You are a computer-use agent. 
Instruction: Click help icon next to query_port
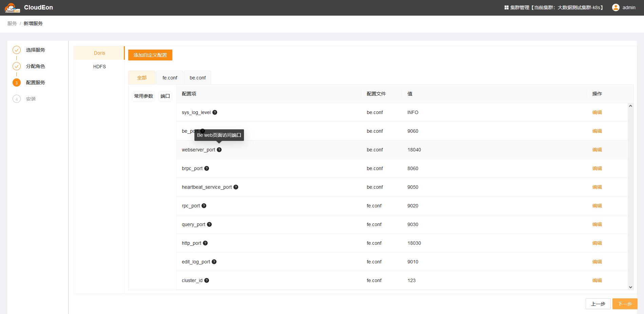[209, 224]
